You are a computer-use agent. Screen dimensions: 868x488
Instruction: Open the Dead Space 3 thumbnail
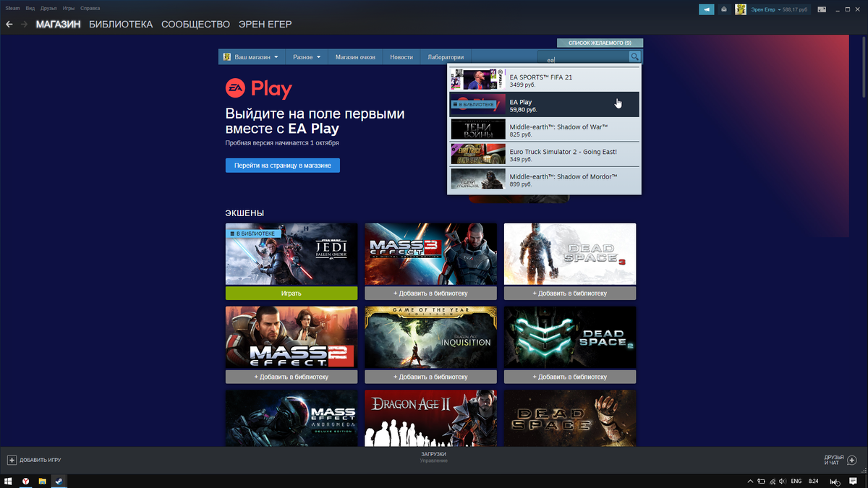[570, 254]
